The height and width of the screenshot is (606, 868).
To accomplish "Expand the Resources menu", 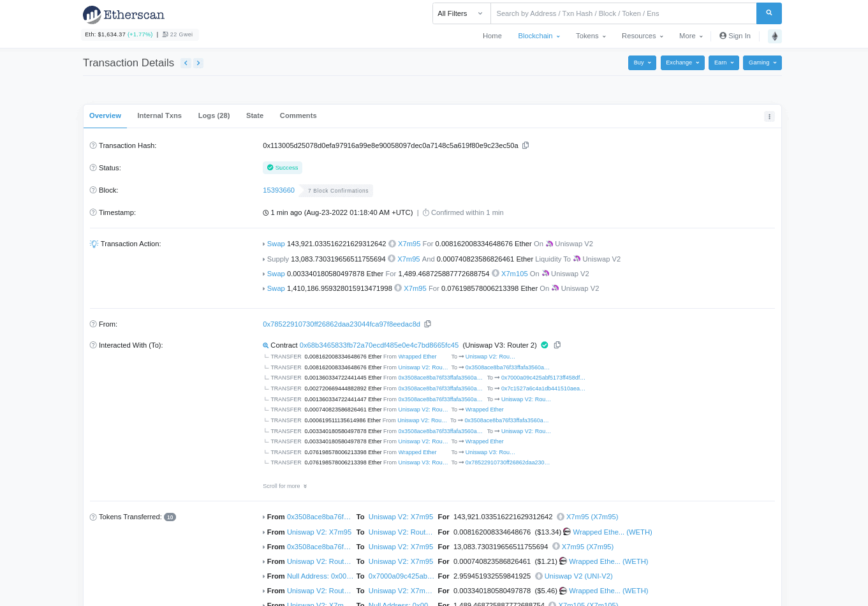I will point(642,36).
